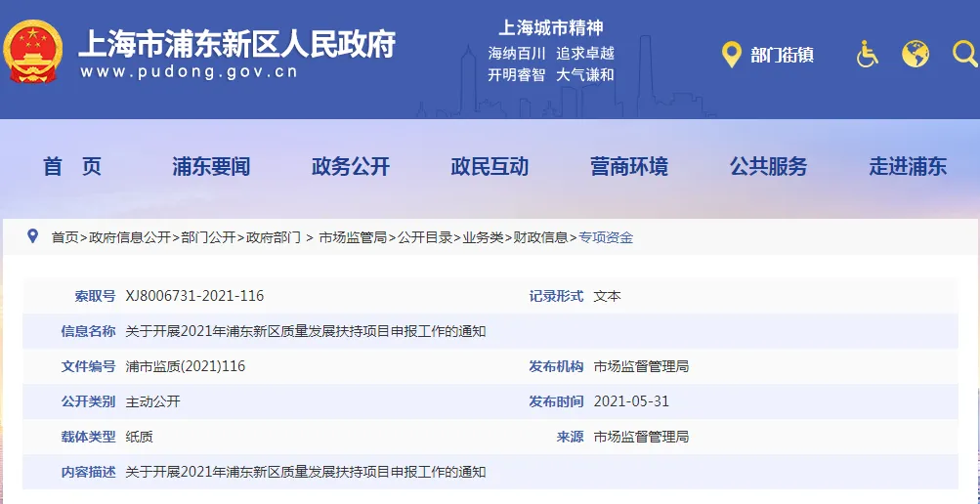Click 专项资金 breadcrumb link
The width and height of the screenshot is (980, 504).
pos(606,237)
